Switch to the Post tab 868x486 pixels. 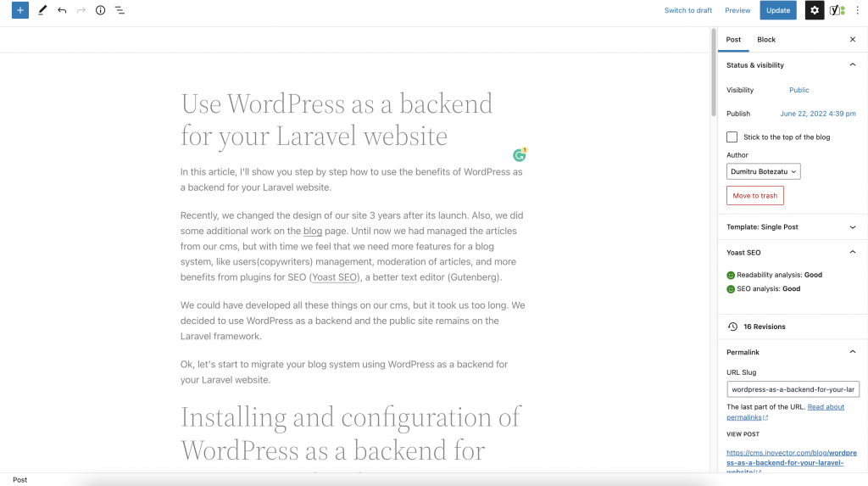tap(733, 39)
